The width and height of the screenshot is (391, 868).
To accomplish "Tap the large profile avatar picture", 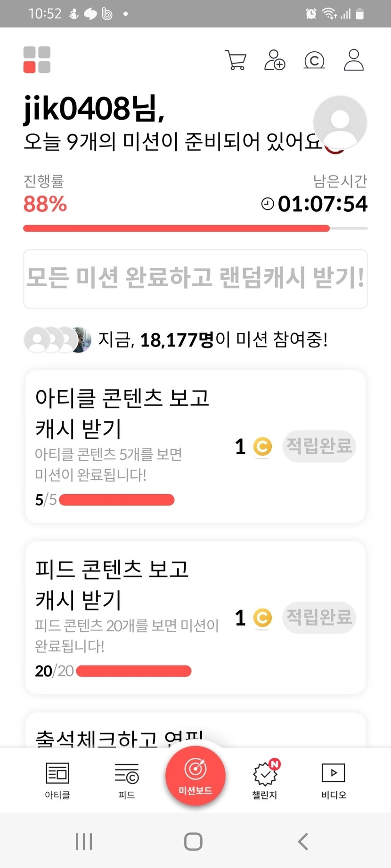I will [x=340, y=122].
